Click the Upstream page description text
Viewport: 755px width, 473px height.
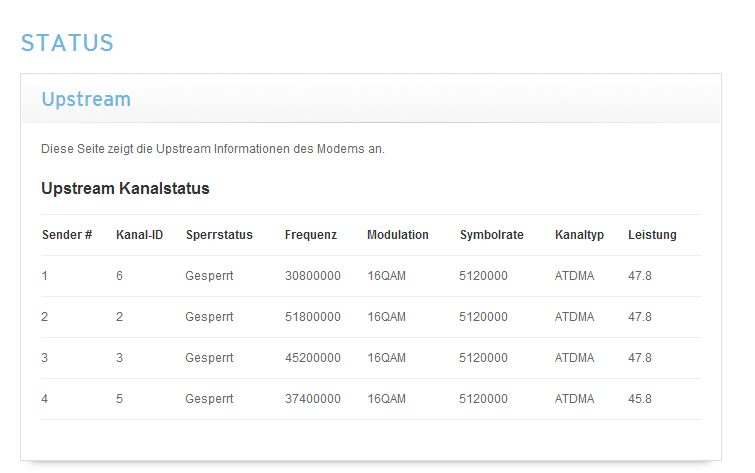point(212,149)
